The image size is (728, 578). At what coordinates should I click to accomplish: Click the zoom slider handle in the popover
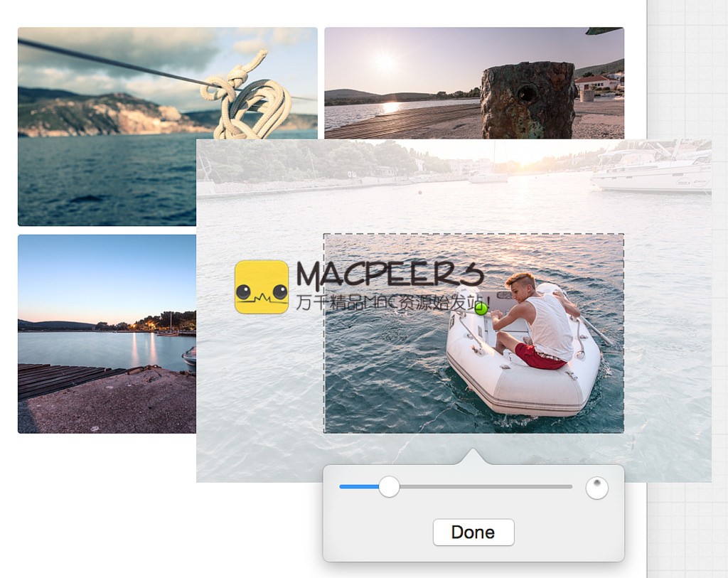click(x=389, y=486)
